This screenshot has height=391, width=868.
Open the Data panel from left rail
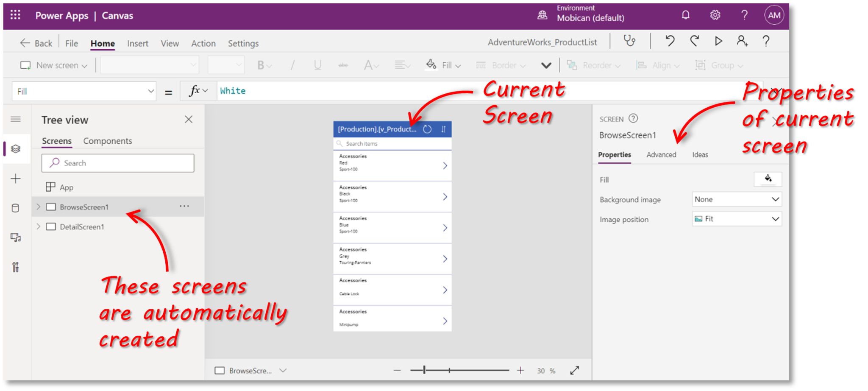click(x=16, y=208)
